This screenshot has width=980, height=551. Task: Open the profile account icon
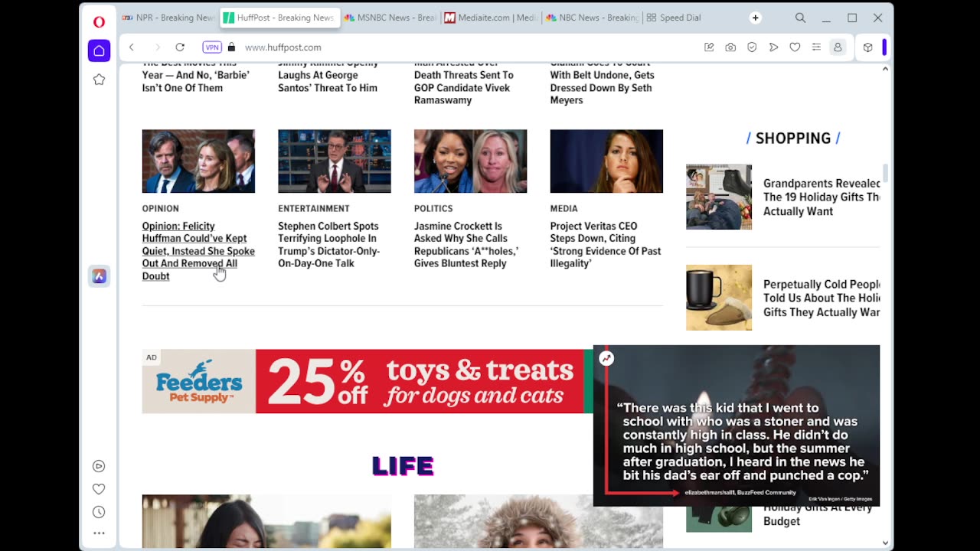point(838,47)
